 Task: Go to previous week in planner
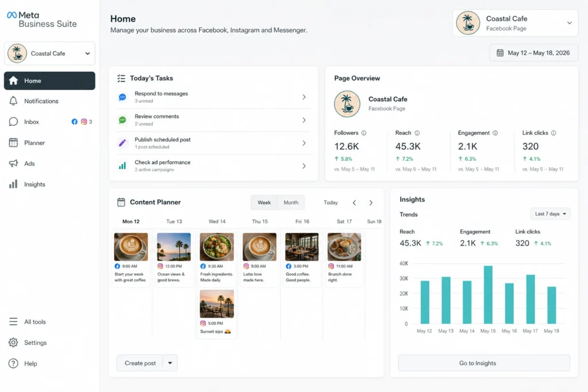point(354,203)
